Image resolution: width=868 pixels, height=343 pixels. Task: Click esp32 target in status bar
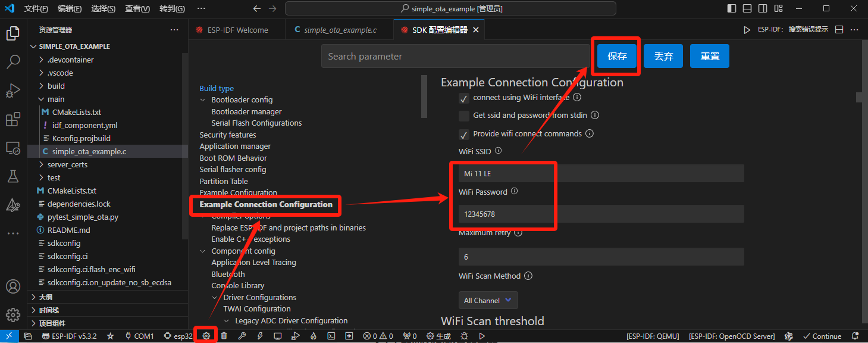pos(178,336)
